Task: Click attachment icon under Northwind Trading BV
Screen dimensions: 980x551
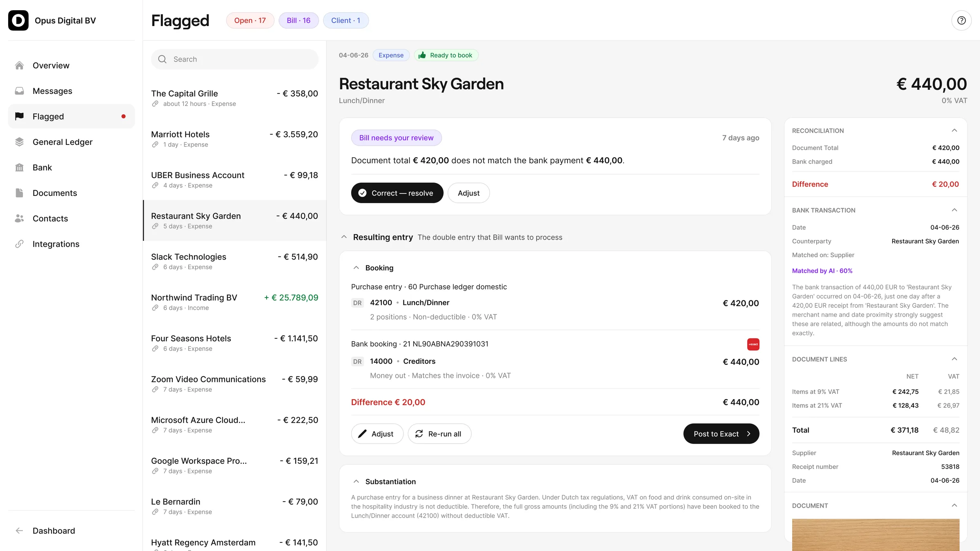Action: pyautogui.click(x=155, y=308)
